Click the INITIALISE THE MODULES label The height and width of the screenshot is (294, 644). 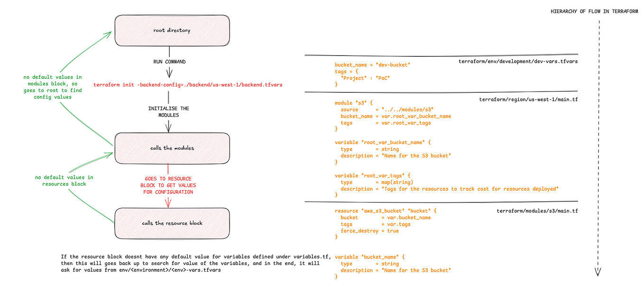(169, 111)
